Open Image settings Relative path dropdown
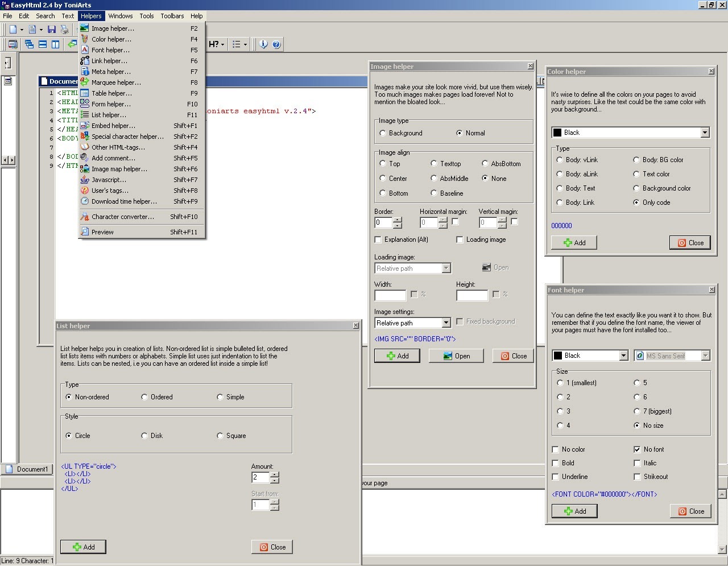Image resolution: width=728 pixels, height=566 pixels. (x=446, y=323)
